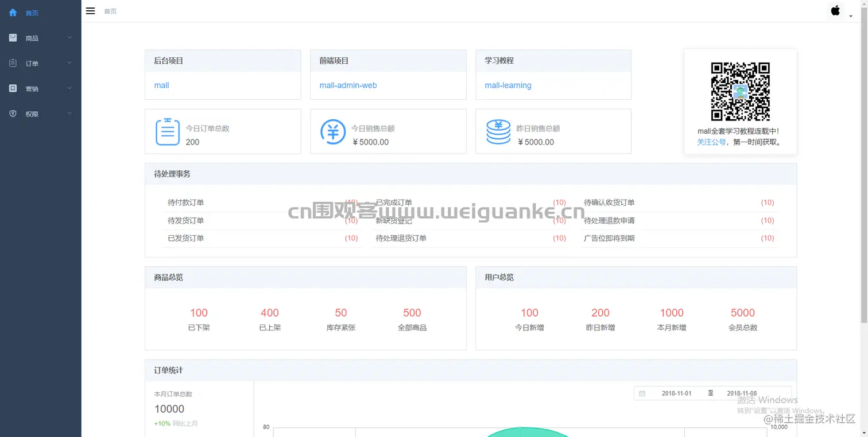Open the 权限 sidebar menu
The width and height of the screenshot is (868, 437).
pyautogui.click(x=41, y=114)
